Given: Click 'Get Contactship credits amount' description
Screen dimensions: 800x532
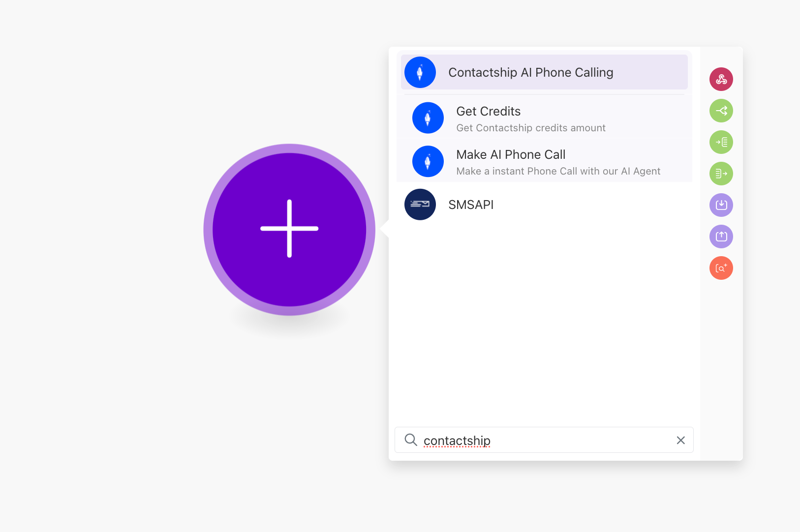Looking at the screenshot, I should [x=531, y=128].
